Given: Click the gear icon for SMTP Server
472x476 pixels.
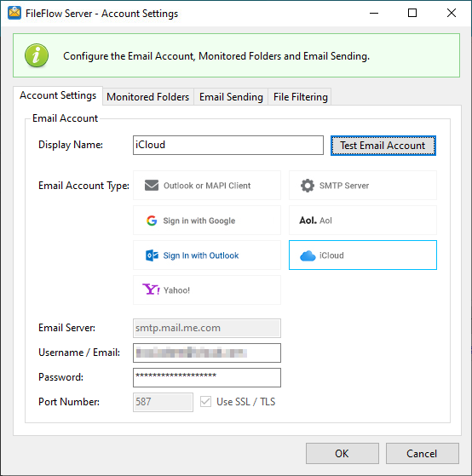Looking at the screenshot, I should pyautogui.click(x=307, y=185).
